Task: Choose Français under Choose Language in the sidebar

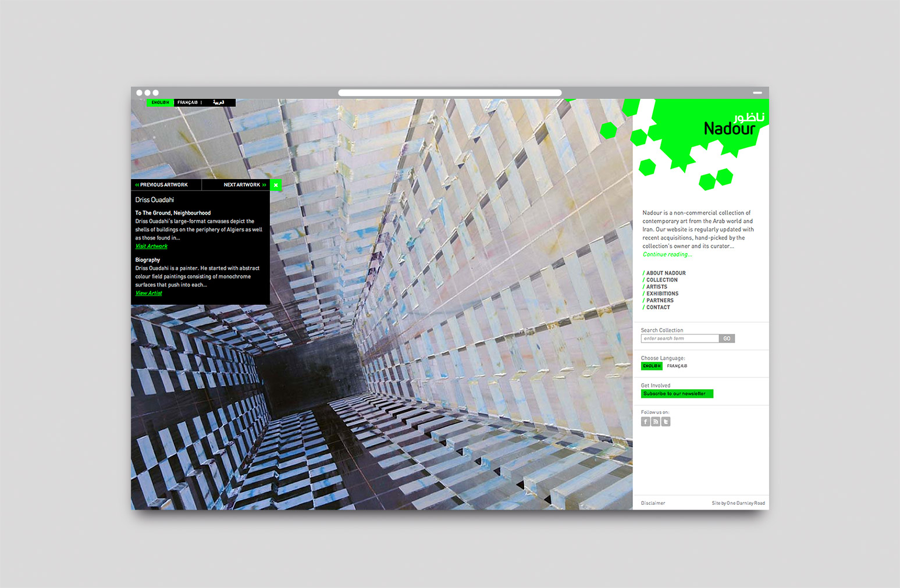Action: point(677,366)
